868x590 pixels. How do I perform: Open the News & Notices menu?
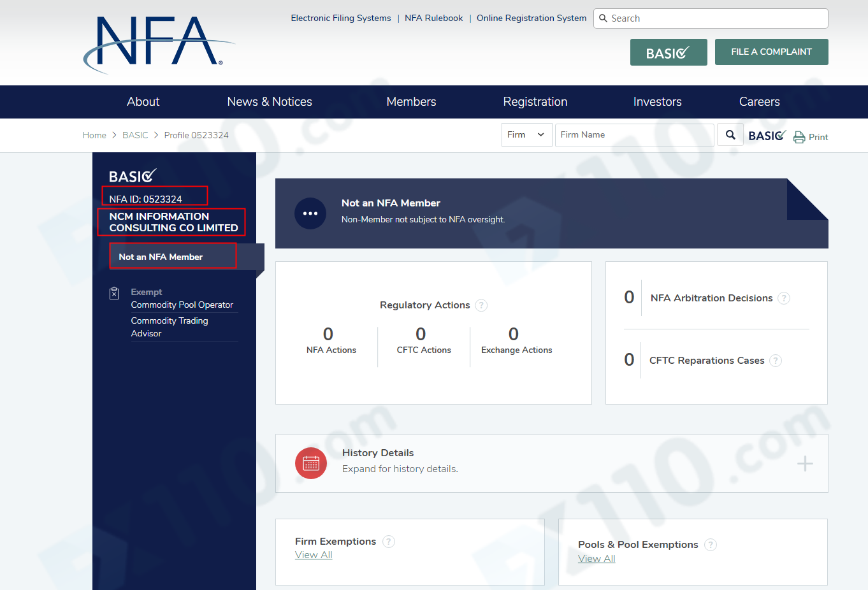click(x=270, y=102)
